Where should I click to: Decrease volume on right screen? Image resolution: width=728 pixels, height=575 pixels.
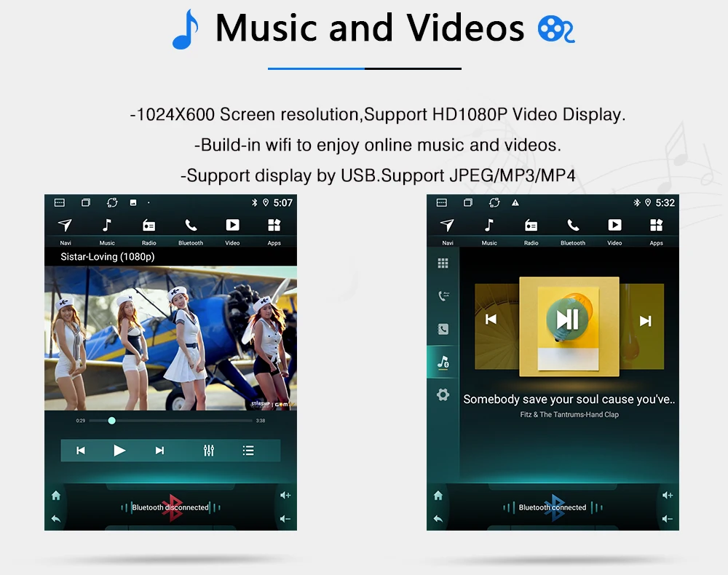click(667, 519)
